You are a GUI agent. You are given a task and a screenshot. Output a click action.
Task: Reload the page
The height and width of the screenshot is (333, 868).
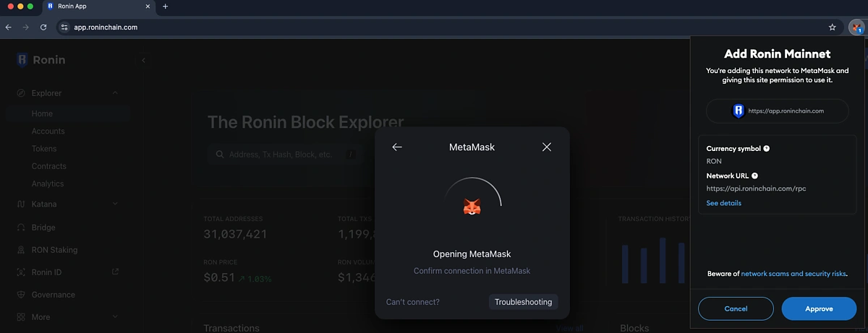click(x=43, y=27)
